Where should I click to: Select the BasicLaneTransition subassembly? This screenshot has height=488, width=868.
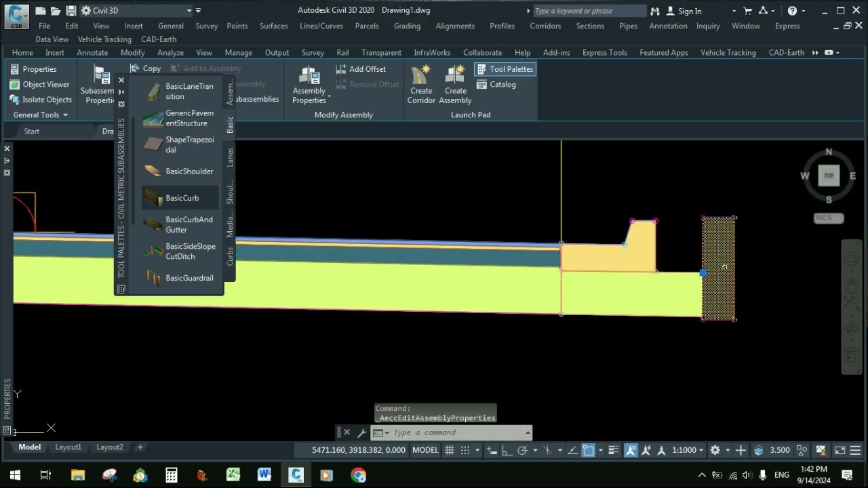click(180, 91)
